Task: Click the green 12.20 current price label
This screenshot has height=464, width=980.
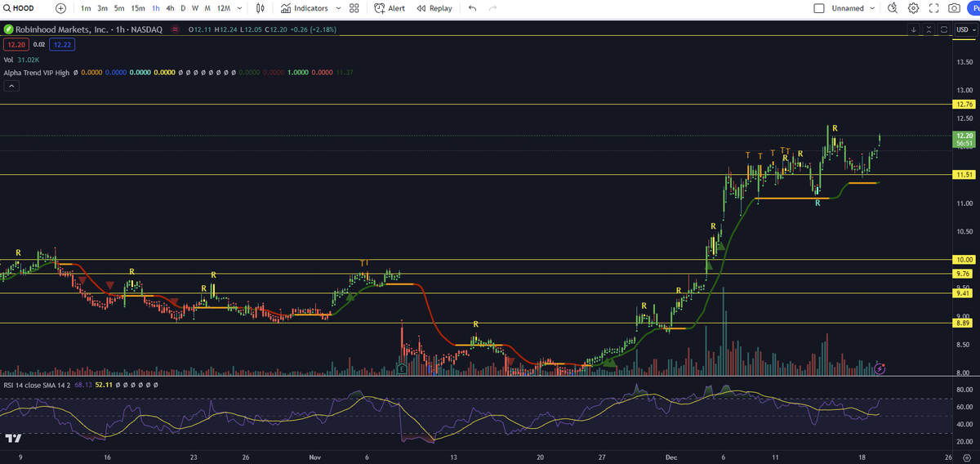Action: click(964, 138)
